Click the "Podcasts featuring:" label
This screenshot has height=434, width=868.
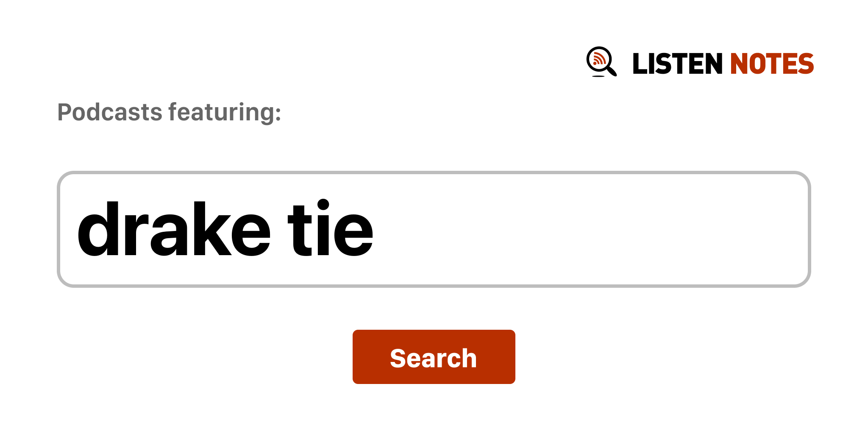tap(169, 112)
